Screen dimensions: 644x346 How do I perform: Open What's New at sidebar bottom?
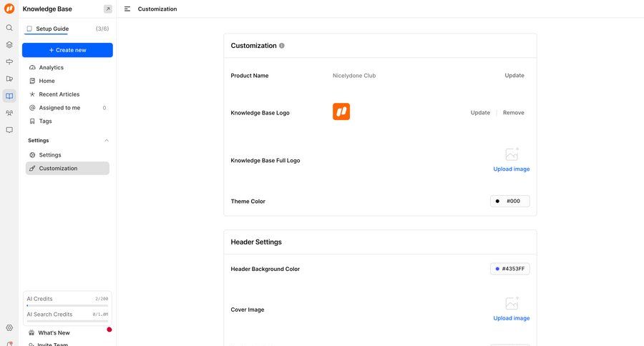[x=54, y=332]
